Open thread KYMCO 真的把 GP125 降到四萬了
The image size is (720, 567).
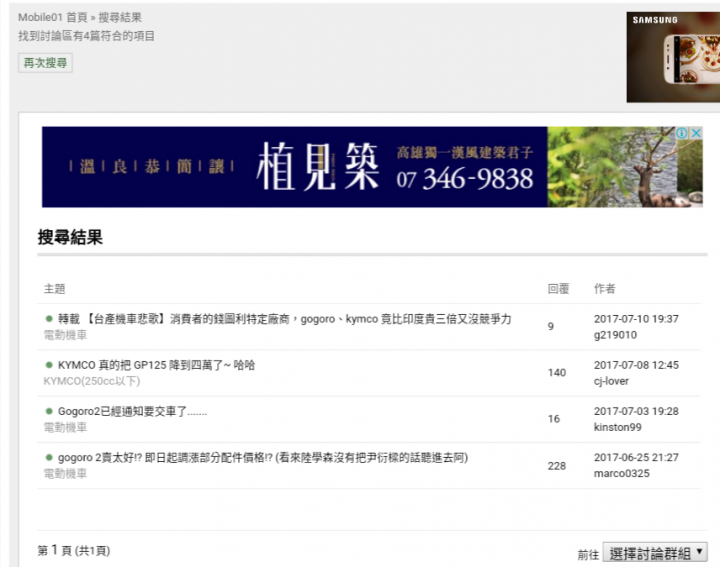tap(156, 365)
